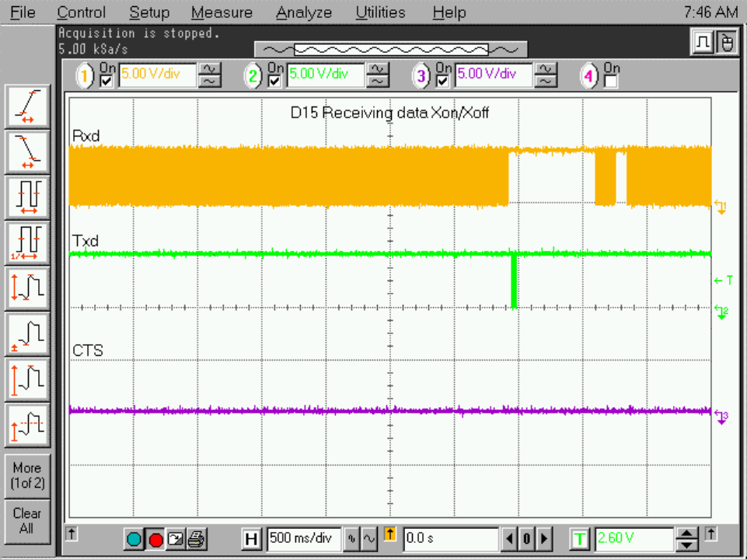Click the channel 3 purple number button
The width and height of the screenshot is (747, 560).
click(421, 75)
